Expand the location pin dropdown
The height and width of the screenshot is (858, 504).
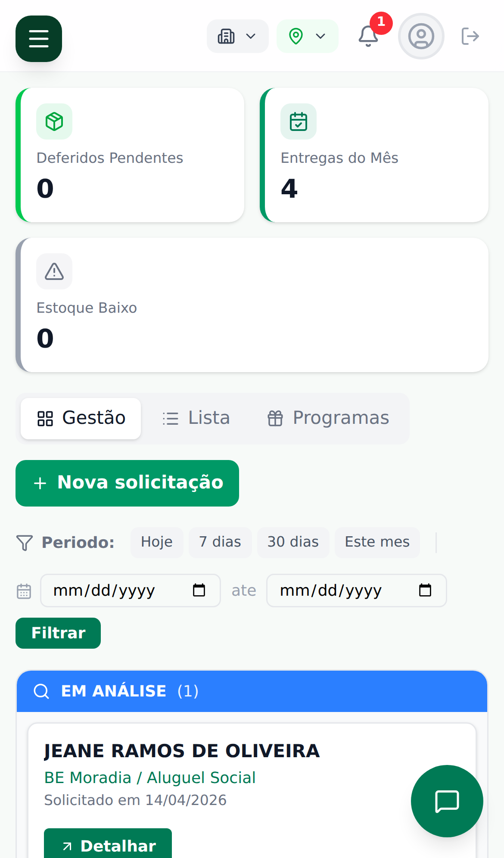click(307, 36)
